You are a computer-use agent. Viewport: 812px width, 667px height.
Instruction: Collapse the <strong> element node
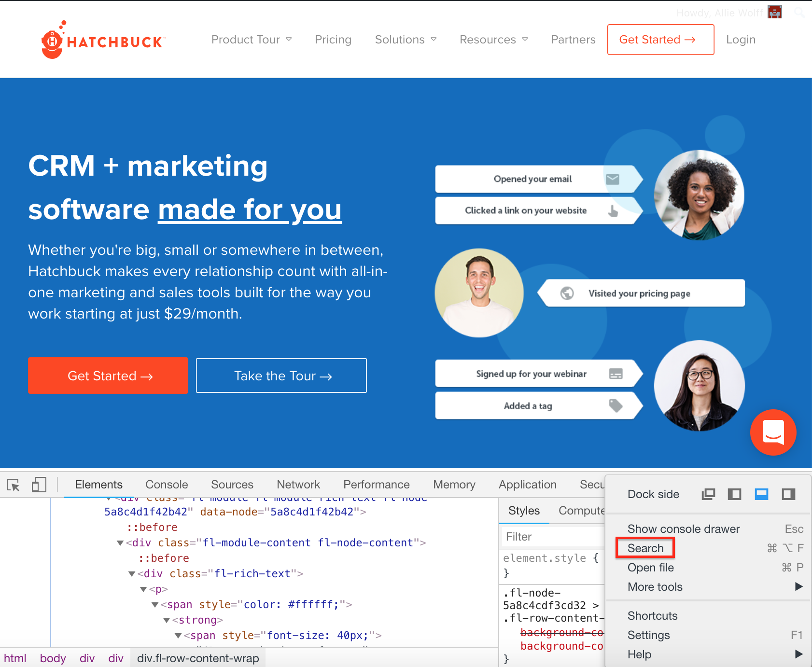pos(166,620)
